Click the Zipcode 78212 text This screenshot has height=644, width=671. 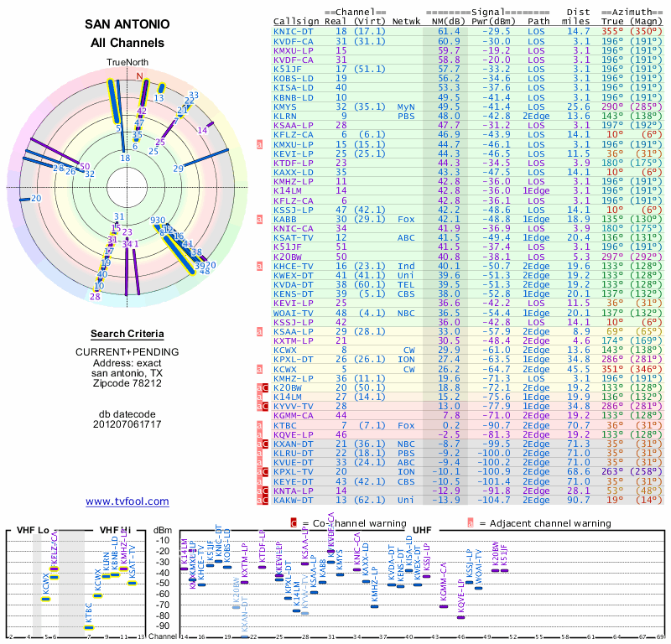click(x=127, y=383)
